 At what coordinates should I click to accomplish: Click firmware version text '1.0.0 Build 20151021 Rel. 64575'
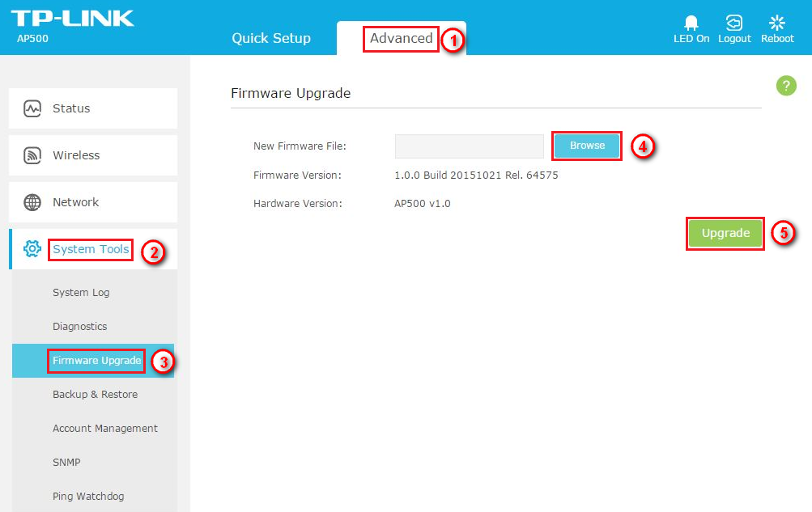476,176
